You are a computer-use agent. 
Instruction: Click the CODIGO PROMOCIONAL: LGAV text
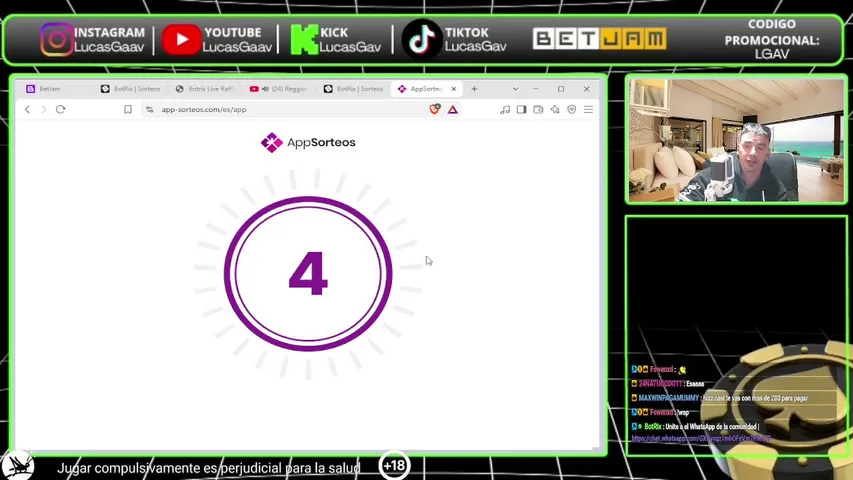click(x=771, y=39)
